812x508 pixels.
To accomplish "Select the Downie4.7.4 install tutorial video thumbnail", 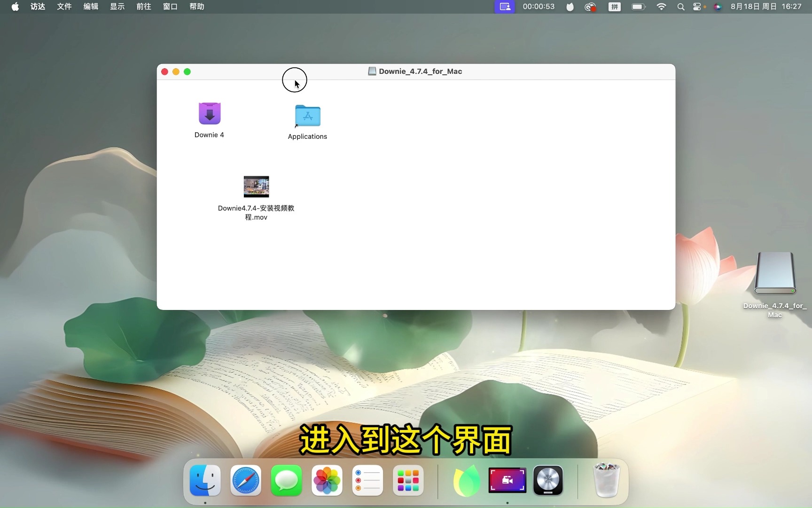I will tap(256, 187).
